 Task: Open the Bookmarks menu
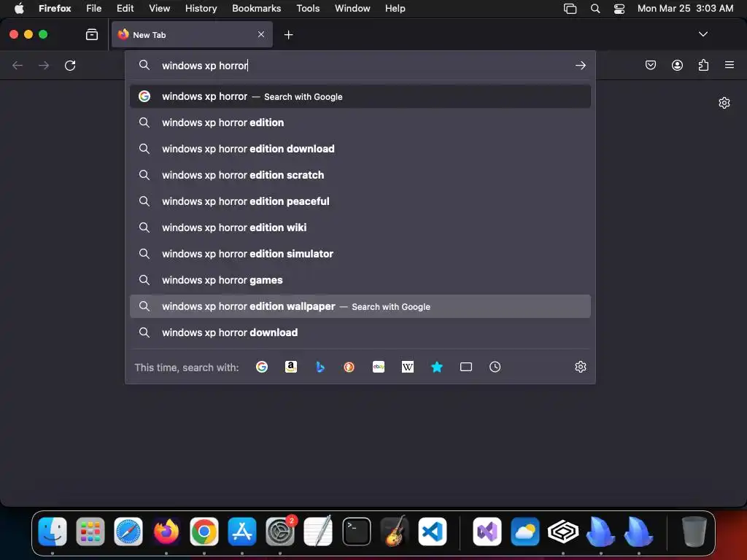pos(256,8)
